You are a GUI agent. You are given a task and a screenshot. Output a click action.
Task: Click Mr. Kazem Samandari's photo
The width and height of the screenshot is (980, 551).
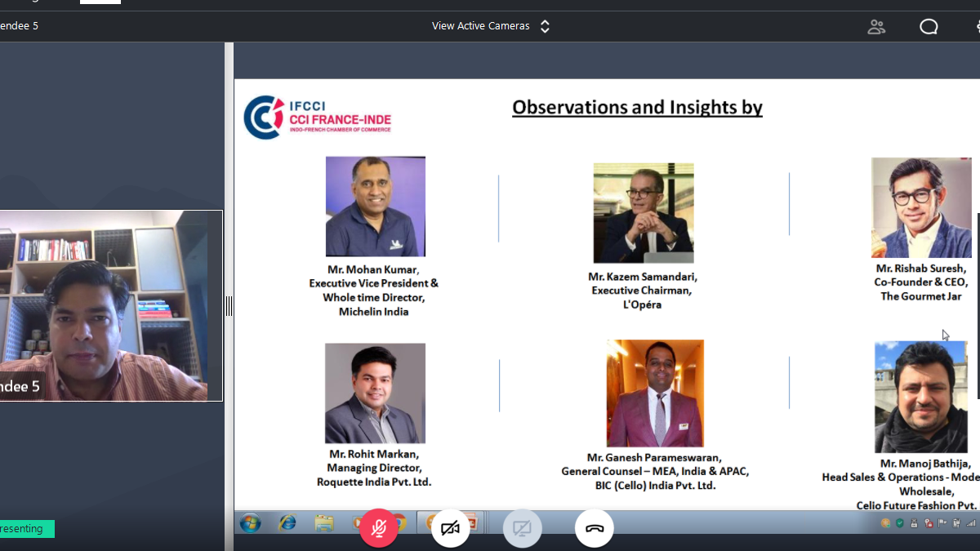click(643, 213)
